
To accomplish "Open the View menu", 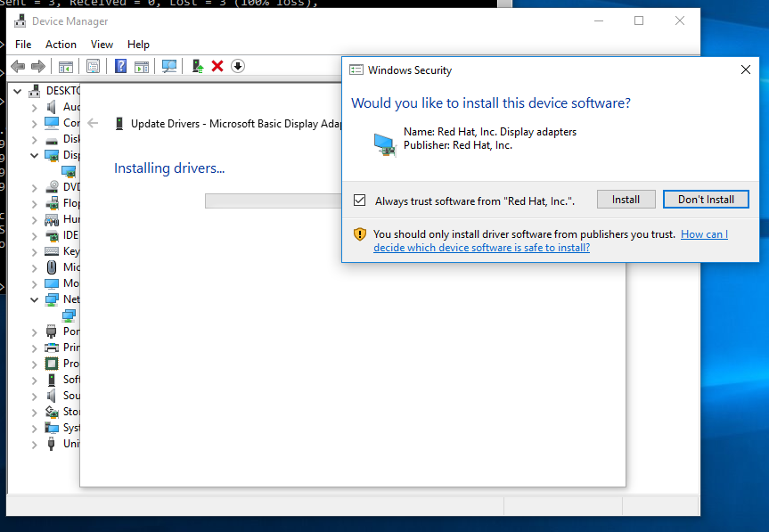I will (102, 45).
